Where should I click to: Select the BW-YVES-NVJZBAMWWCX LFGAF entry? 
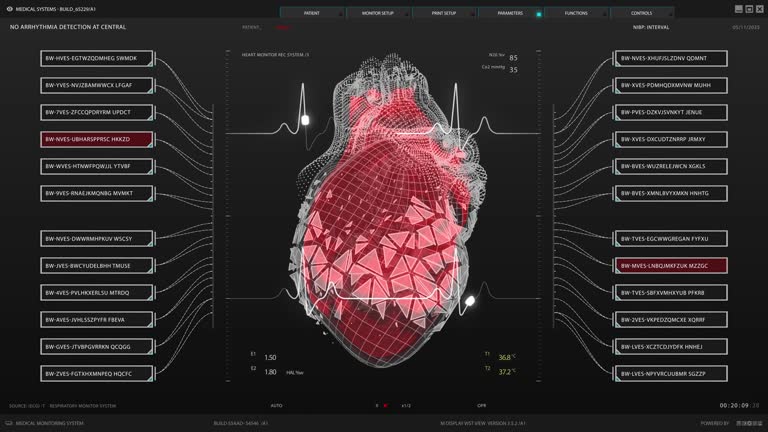[97, 85]
